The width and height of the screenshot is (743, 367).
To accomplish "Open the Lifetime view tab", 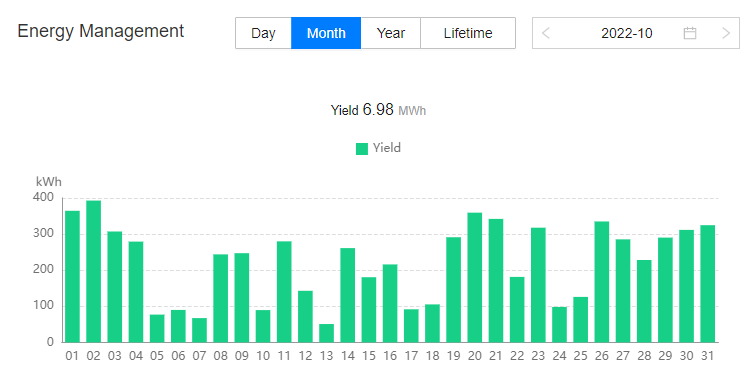I will coord(468,33).
